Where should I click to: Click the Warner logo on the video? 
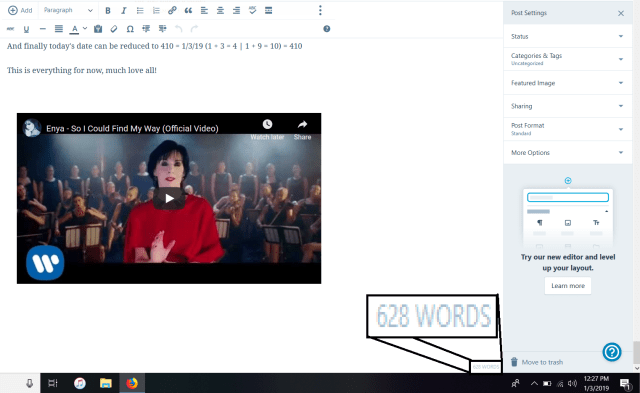click(45, 262)
